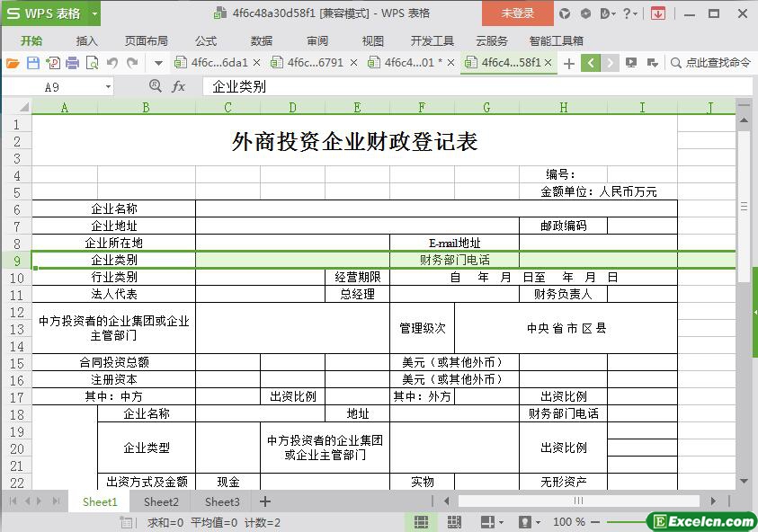This screenshot has height=532, width=758.
Task: Switch to the Sheet2 tab
Action: point(161,502)
